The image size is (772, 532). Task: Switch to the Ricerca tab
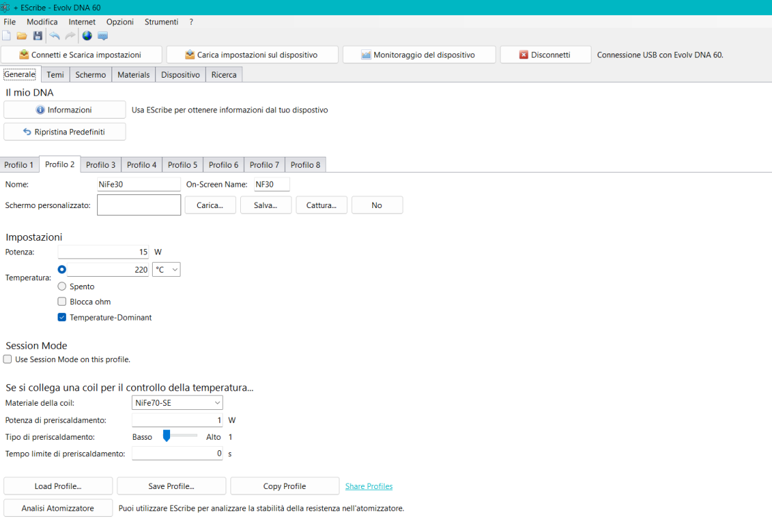[224, 75]
